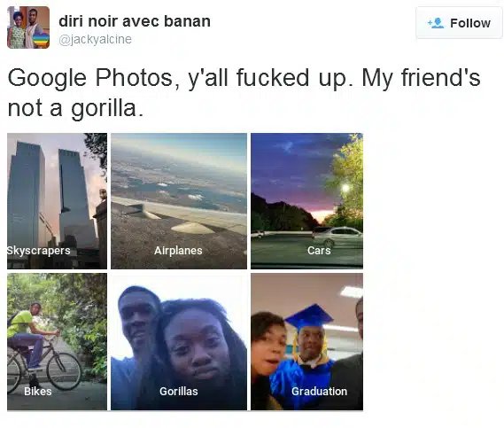Click the Bikes label text
The width and height of the screenshot is (504, 428).
(38, 392)
